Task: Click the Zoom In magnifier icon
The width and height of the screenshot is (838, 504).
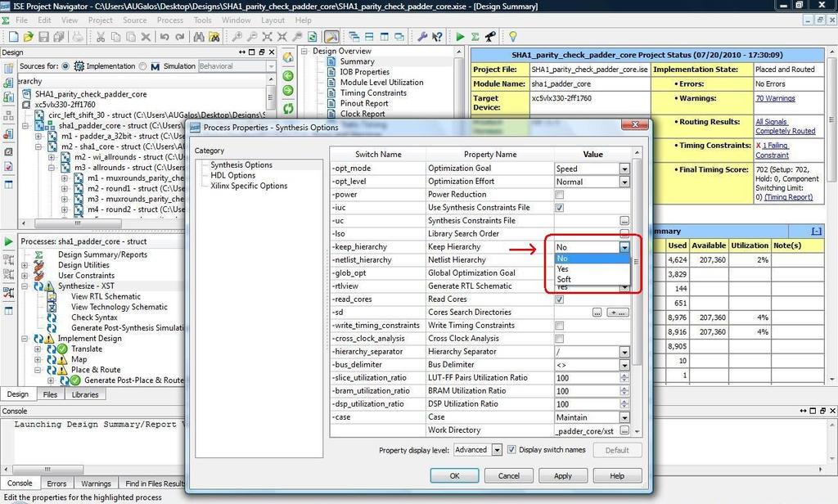Action: [x=237, y=37]
